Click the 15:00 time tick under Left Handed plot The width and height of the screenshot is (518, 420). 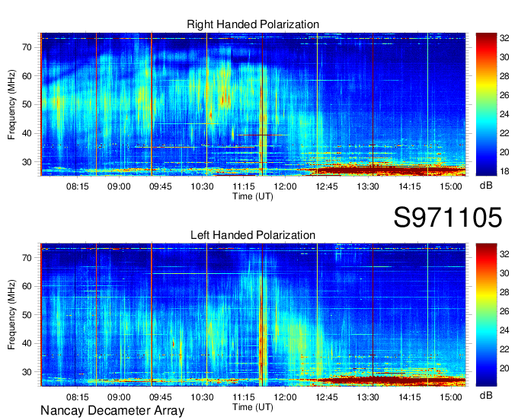click(451, 397)
